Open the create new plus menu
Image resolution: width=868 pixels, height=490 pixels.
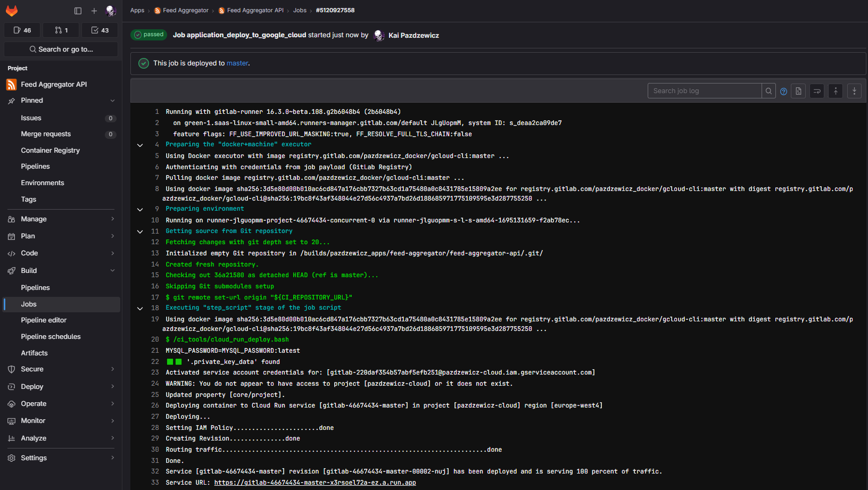point(94,11)
